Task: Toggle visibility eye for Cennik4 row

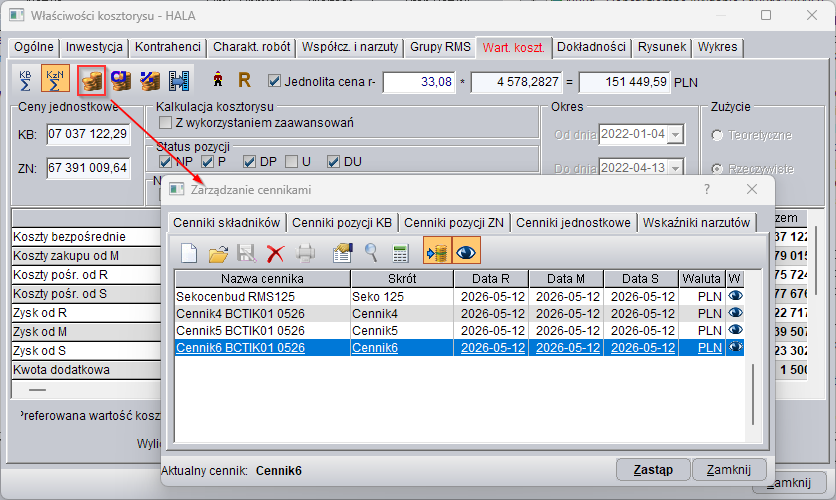Action: click(x=735, y=313)
